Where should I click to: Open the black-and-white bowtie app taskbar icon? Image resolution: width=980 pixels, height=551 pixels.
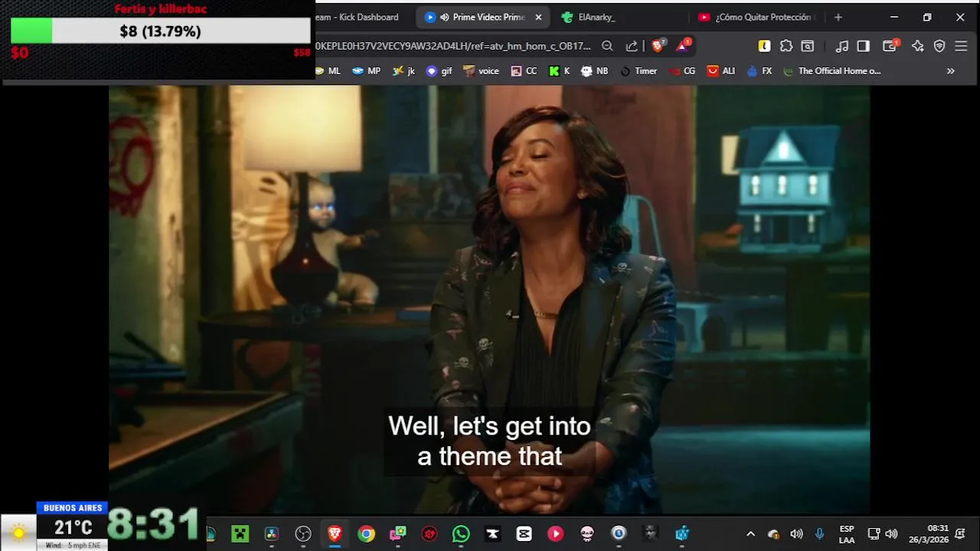pyautogui.click(x=492, y=533)
